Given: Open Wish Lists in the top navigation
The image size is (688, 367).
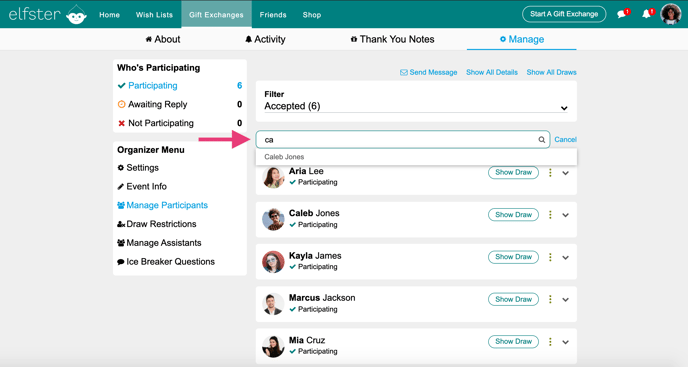Looking at the screenshot, I should [x=154, y=14].
